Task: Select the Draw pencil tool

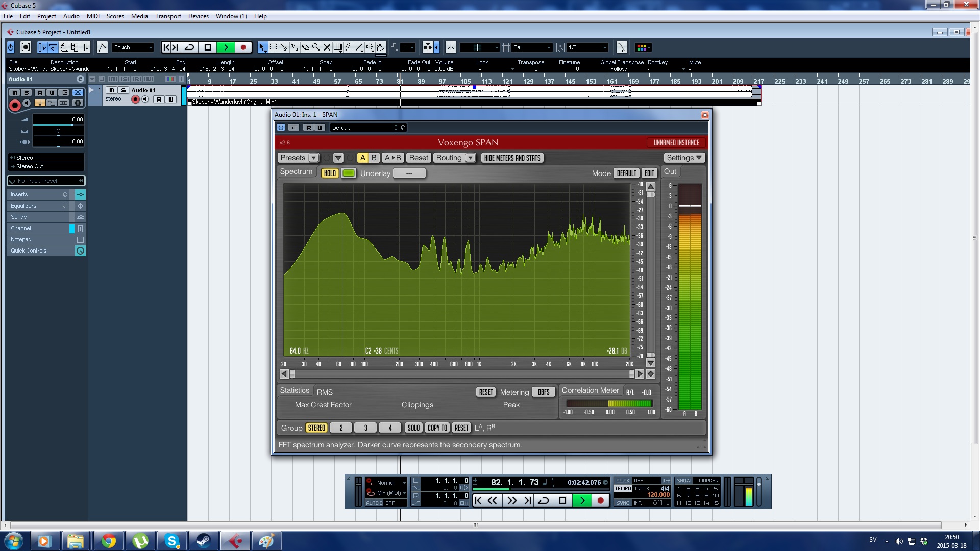Action: 348,47
